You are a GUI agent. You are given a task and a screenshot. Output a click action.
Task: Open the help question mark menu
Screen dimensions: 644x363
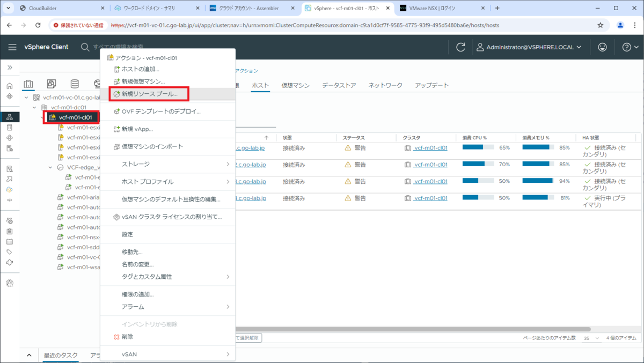(630, 47)
